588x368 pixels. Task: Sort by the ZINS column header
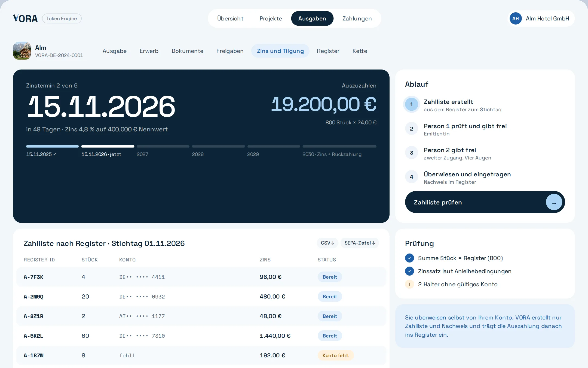(x=265, y=260)
